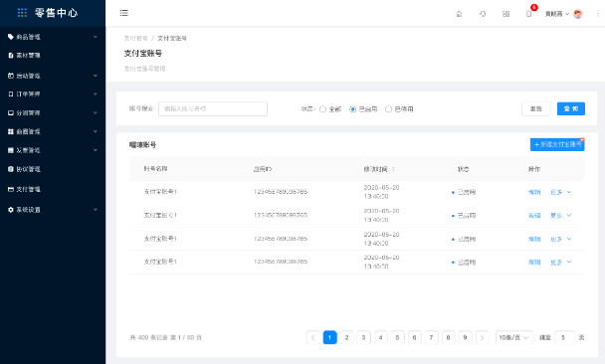Click the headset support icon in header

483,14
